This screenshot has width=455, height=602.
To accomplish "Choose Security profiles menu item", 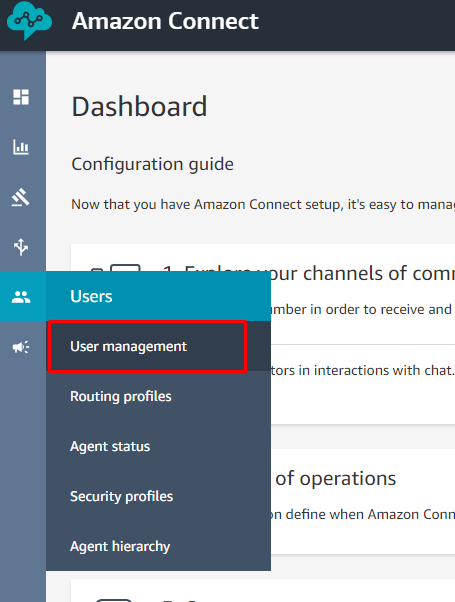I will 158,496.
